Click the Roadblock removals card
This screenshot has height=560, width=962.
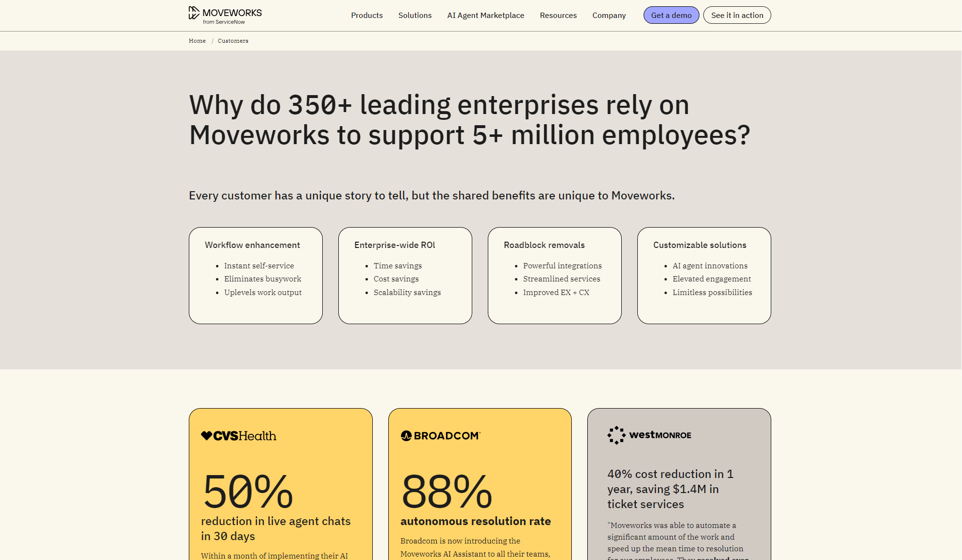(x=554, y=275)
